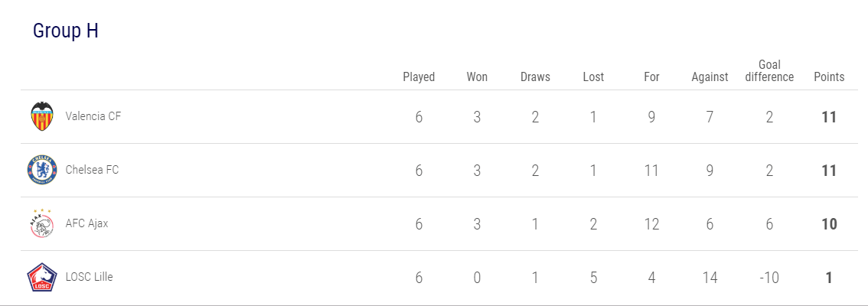
Task: Click the Lost column header
Action: click(x=593, y=76)
